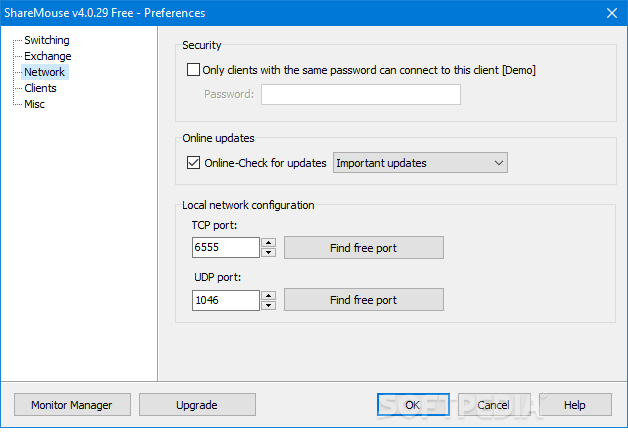Open the Exchange preferences section
The width and height of the screenshot is (628, 433).
point(48,56)
